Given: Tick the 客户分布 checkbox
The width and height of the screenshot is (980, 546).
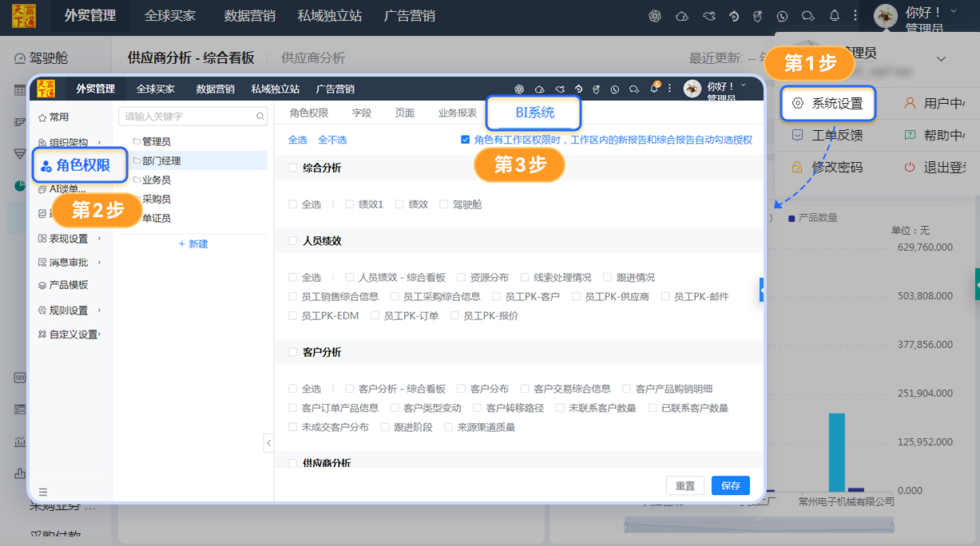Looking at the screenshot, I should coord(462,389).
